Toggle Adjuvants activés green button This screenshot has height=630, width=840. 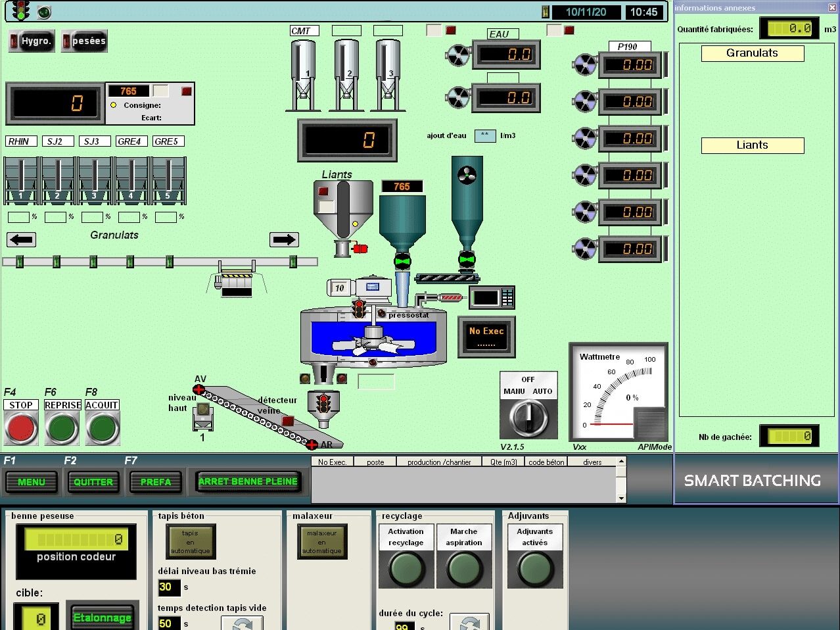click(535, 568)
